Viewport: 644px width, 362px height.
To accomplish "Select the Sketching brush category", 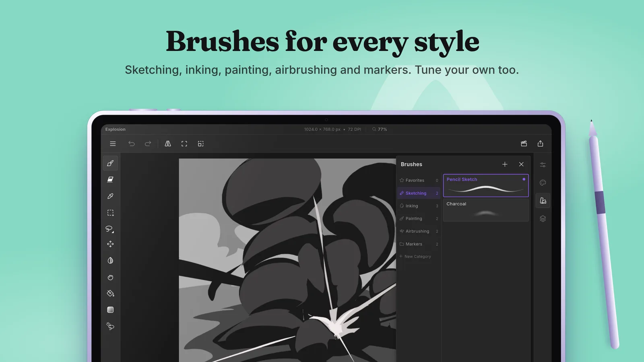I will coord(419,193).
